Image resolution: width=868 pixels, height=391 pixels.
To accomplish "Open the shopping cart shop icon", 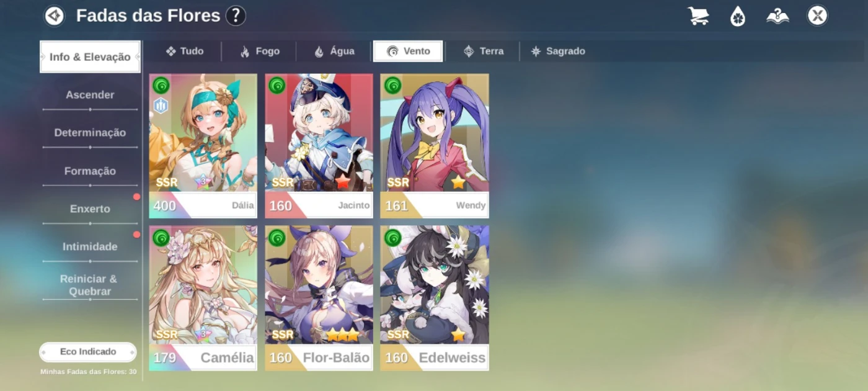I will pyautogui.click(x=699, y=16).
